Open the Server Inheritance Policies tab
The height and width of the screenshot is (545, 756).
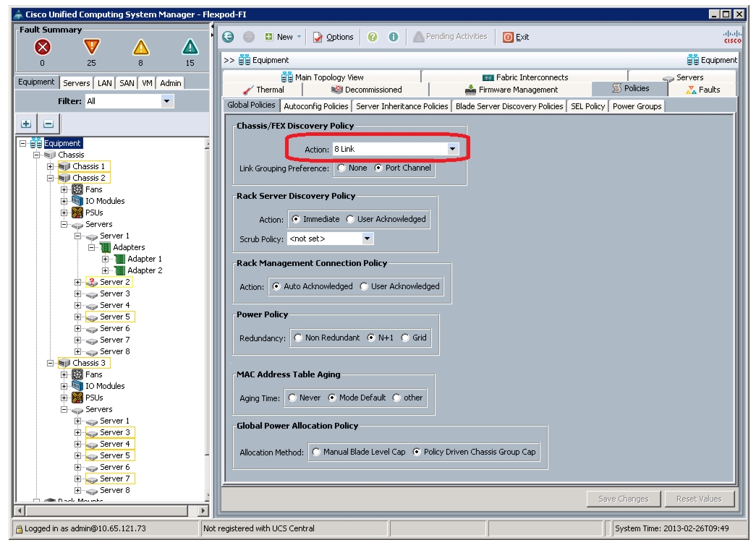402,106
